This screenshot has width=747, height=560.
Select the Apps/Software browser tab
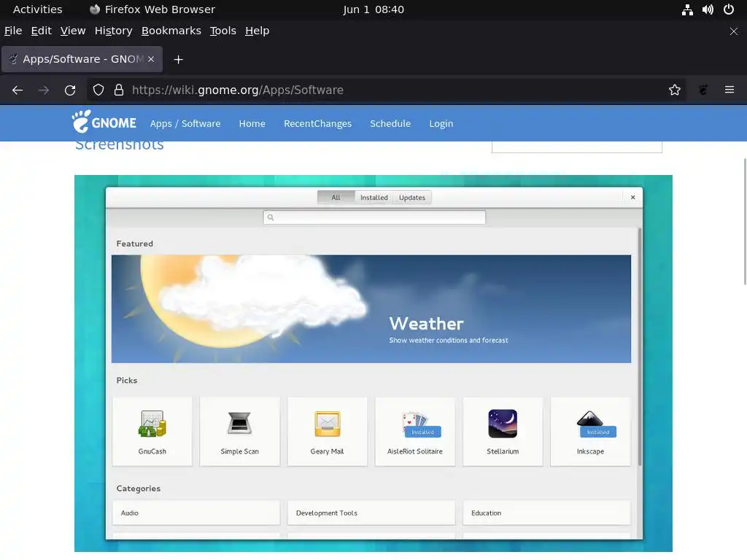click(82, 59)
